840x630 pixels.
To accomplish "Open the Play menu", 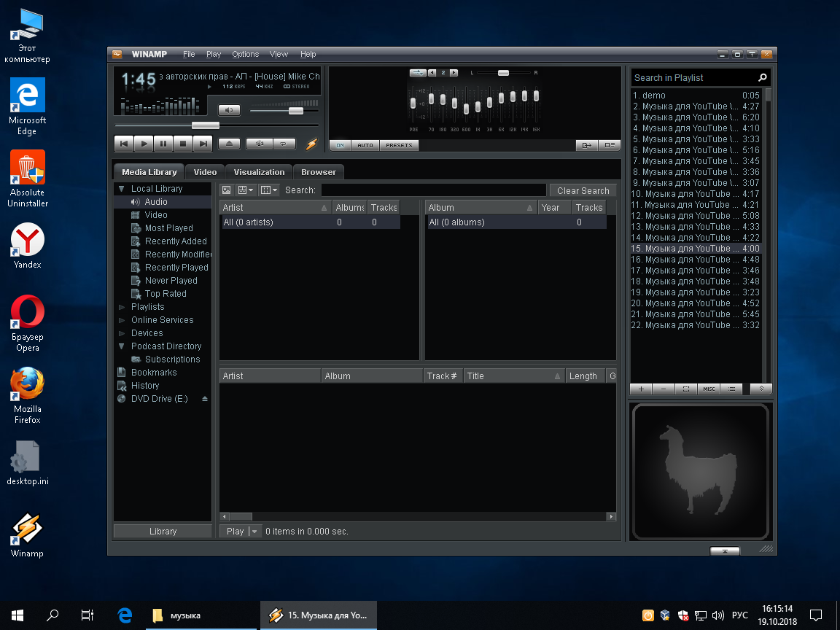I will [x=213, y=54].
